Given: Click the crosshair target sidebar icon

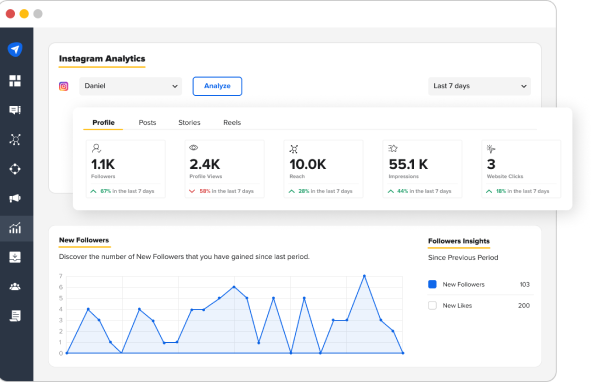Looking at the screenshot, I should pos(15,169).
